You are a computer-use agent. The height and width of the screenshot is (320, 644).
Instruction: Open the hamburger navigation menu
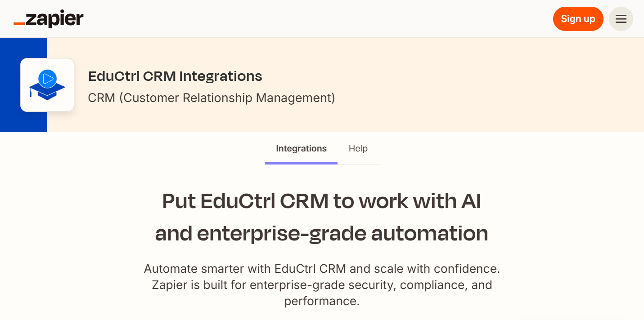click(x=621, y=19)
